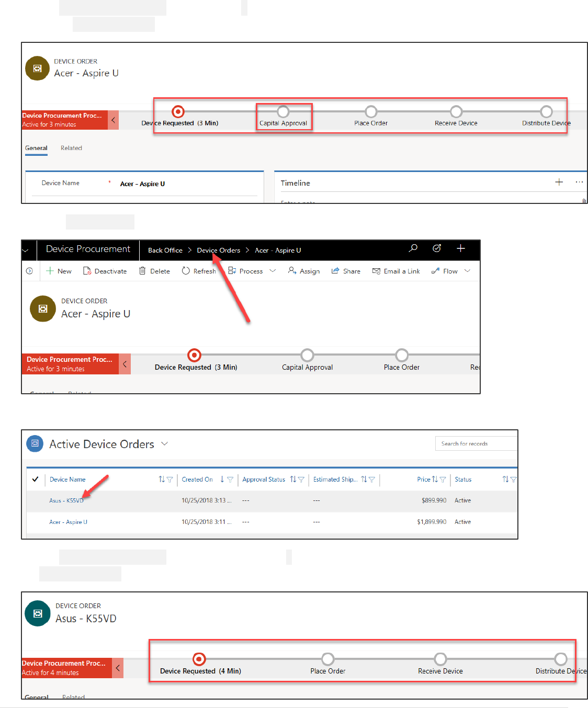
Task: Switch to the Related tab above Device Name
Action: coord(71,148)
